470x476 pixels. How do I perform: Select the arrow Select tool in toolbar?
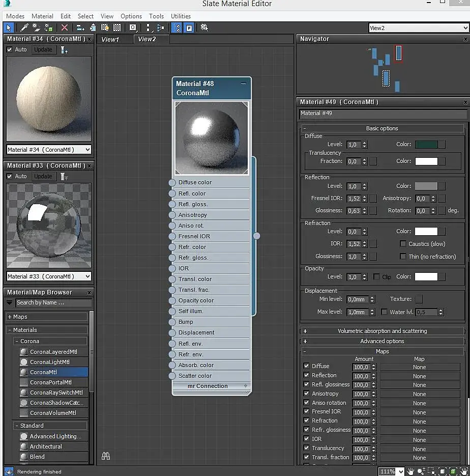tap(9, 27)
